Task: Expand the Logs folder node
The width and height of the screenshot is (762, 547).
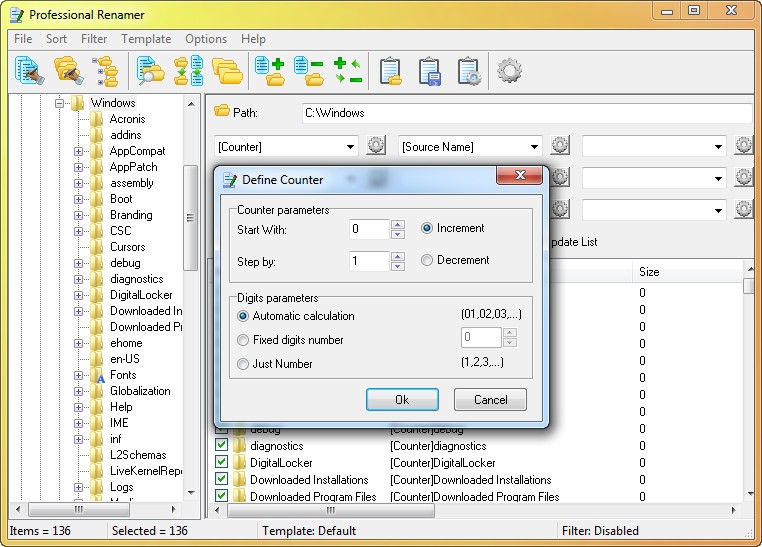Action: (x=78, y=487)
